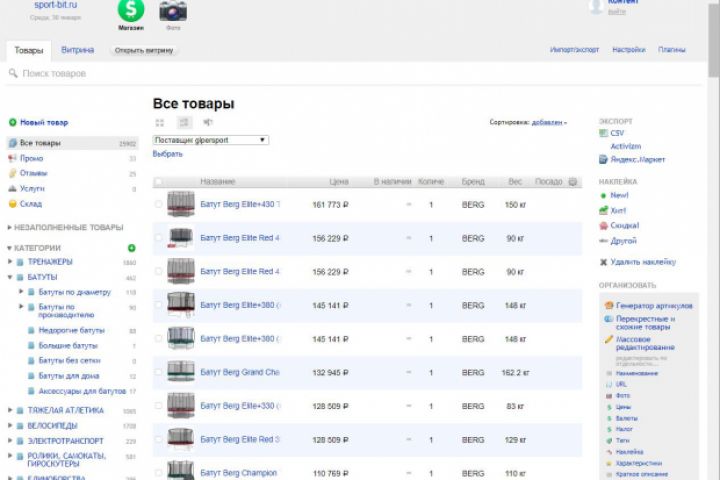Check the first Berg Elite+380 row checkbox
Viewport: 720px width, 480px height.
click(158, 305)
